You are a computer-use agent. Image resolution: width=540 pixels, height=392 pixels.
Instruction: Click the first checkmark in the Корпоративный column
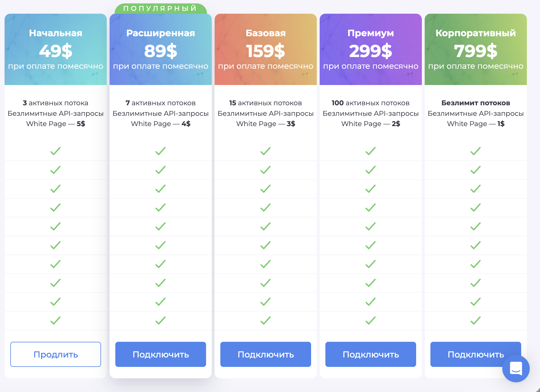tap(476, 151)
